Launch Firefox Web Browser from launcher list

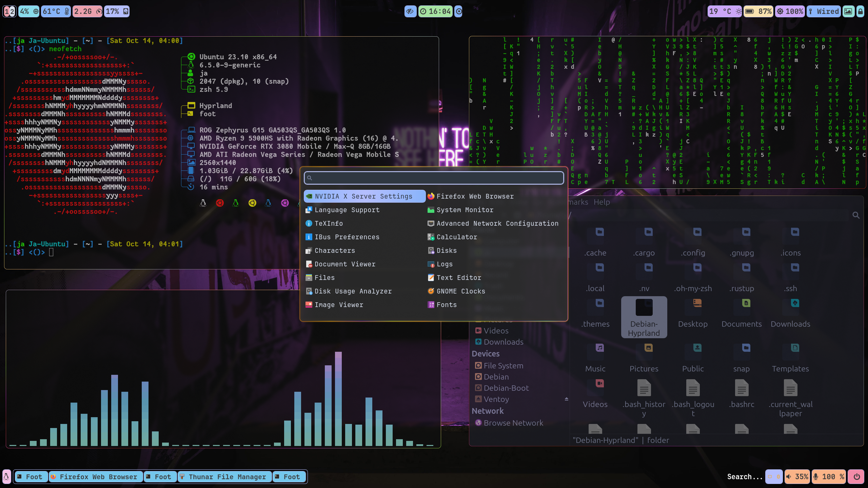475,197
